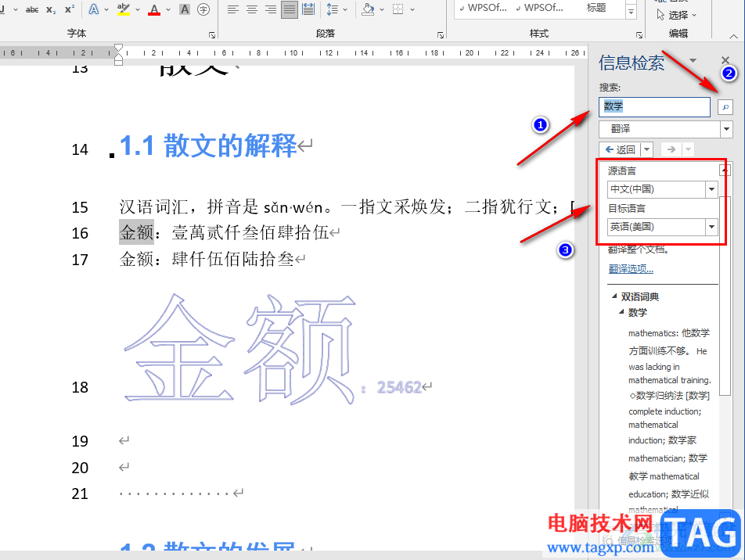Close the 信息检索 research pane
Image resolution: width=745 pixels, height=560 pixels.
(725, 60)
